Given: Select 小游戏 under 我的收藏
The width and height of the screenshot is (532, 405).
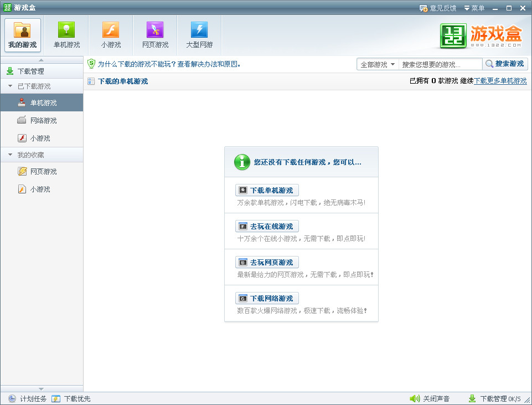Looking at the screenshot, I should [42, 189].
